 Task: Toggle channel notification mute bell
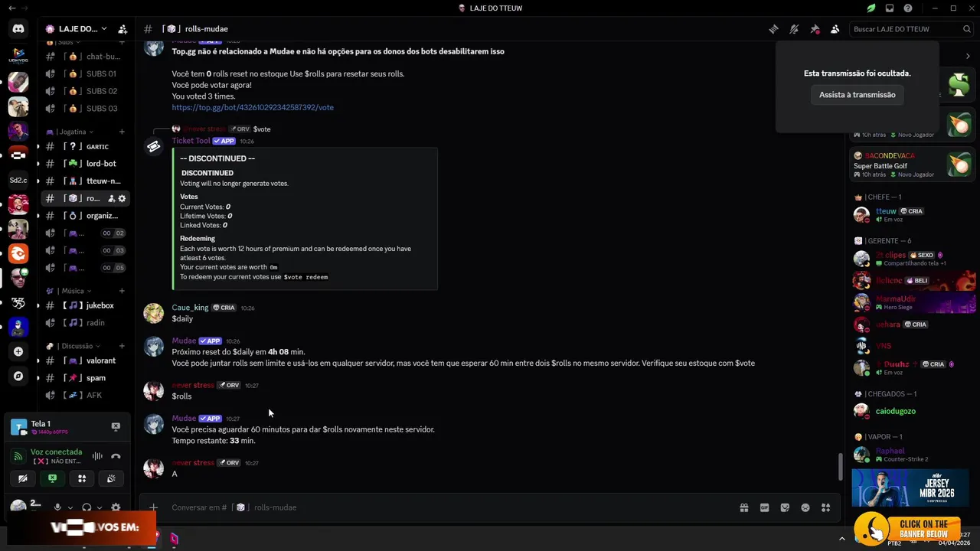point(794,29)
